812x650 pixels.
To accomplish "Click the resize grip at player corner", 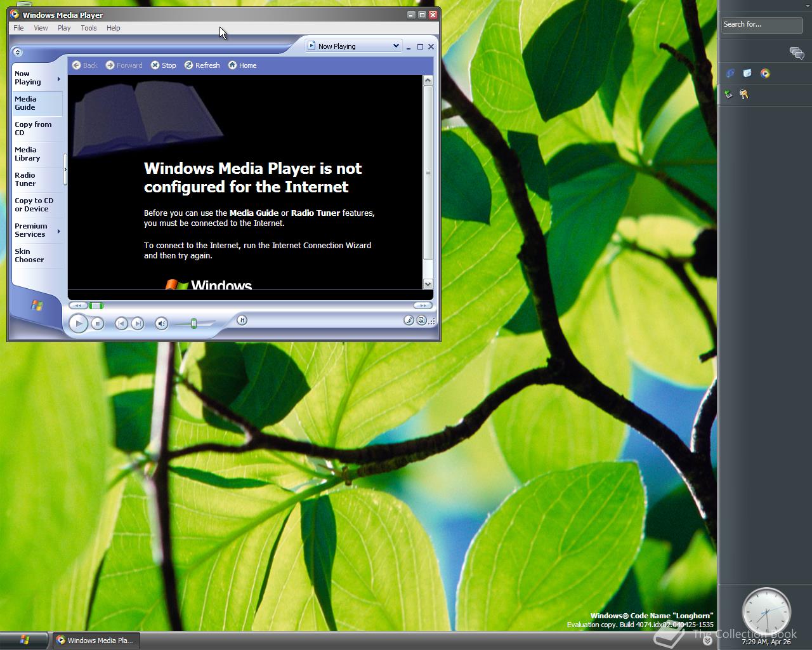I will (x=433, y=321).
